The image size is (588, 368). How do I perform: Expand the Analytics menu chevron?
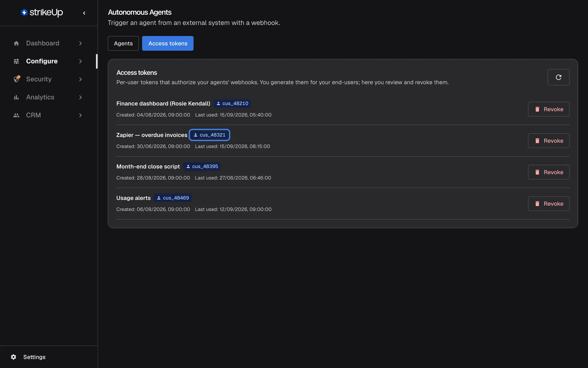tap(80, 97)
